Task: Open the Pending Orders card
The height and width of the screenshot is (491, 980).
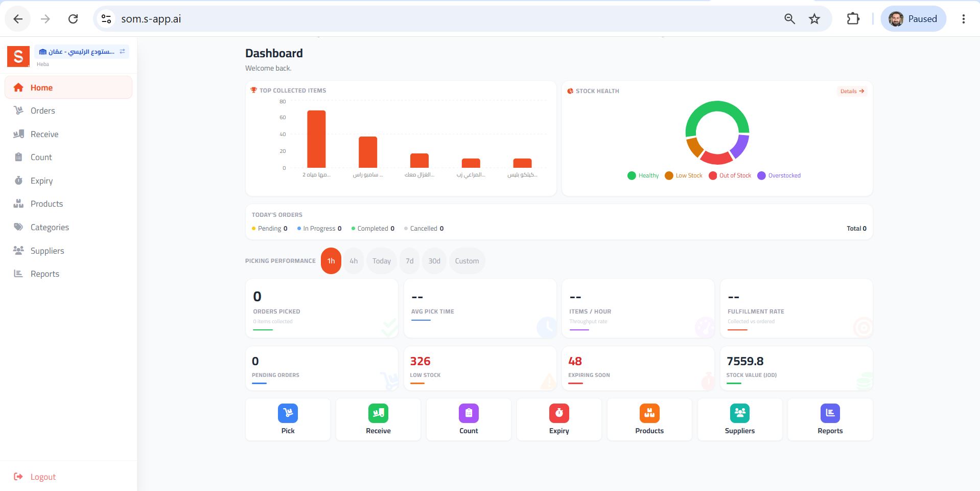Action: (322, 368)
